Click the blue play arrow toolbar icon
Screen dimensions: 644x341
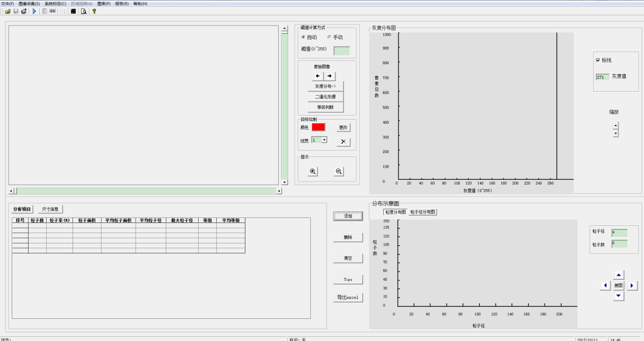[x=34, y=11]
